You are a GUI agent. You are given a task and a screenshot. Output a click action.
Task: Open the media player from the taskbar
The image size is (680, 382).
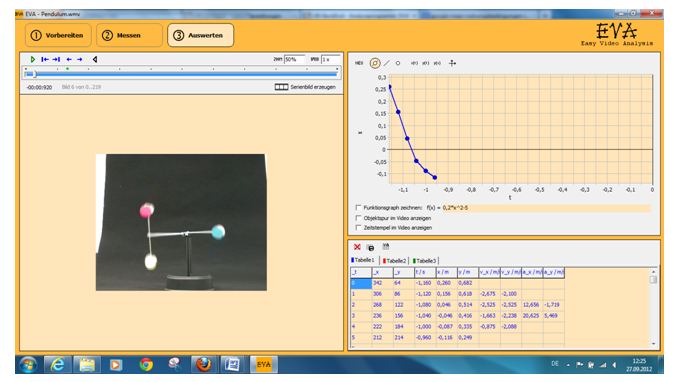115,365
